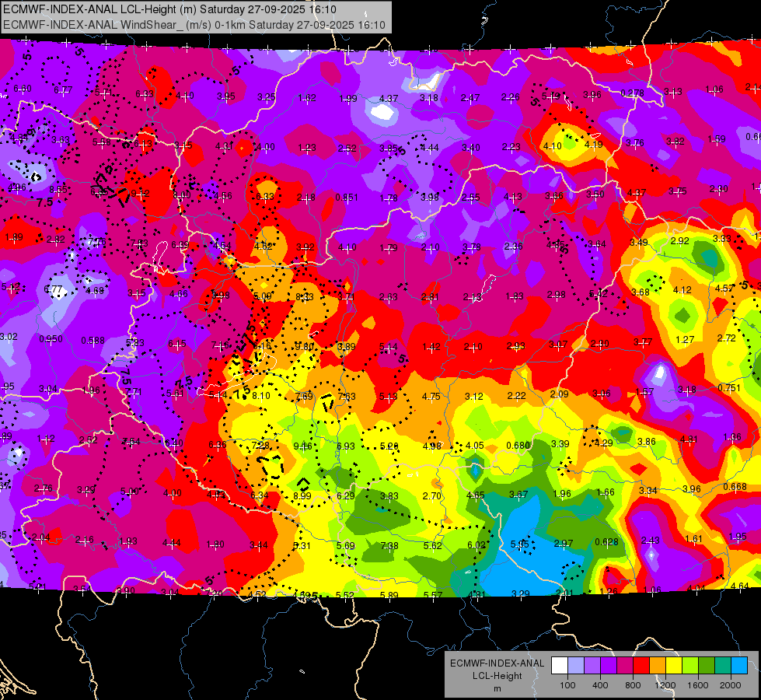
Task: Click the grid value 1.62
Action: click(x=307, y=98)
